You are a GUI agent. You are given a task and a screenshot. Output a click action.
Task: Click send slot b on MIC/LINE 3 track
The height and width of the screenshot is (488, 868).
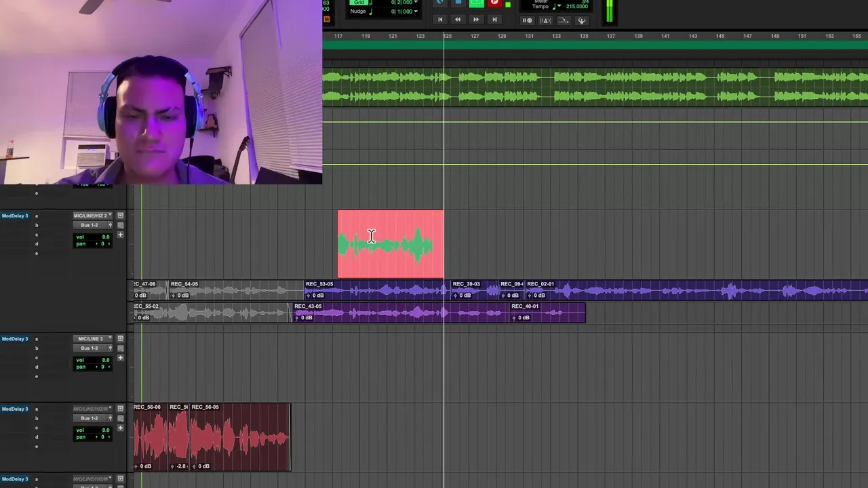[37, 348]
